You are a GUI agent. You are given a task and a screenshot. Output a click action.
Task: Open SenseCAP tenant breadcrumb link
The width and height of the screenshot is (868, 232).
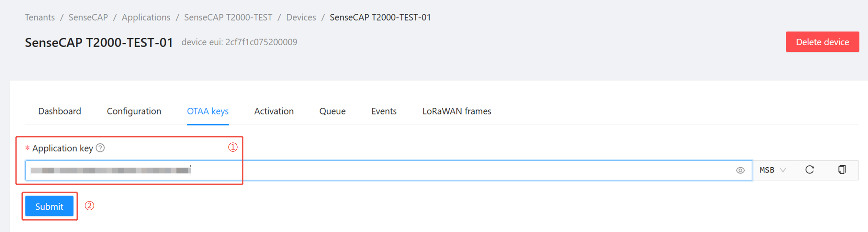click(88, 17)
